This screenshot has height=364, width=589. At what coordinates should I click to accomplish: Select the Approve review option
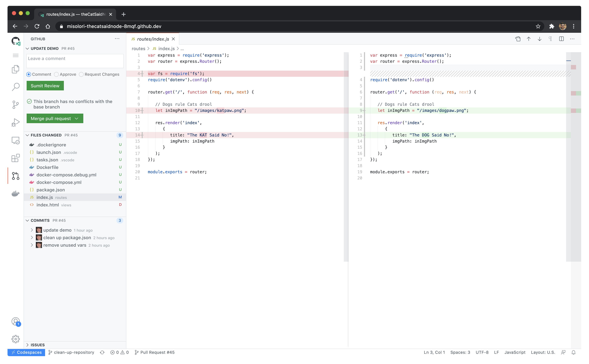(57, 74)
